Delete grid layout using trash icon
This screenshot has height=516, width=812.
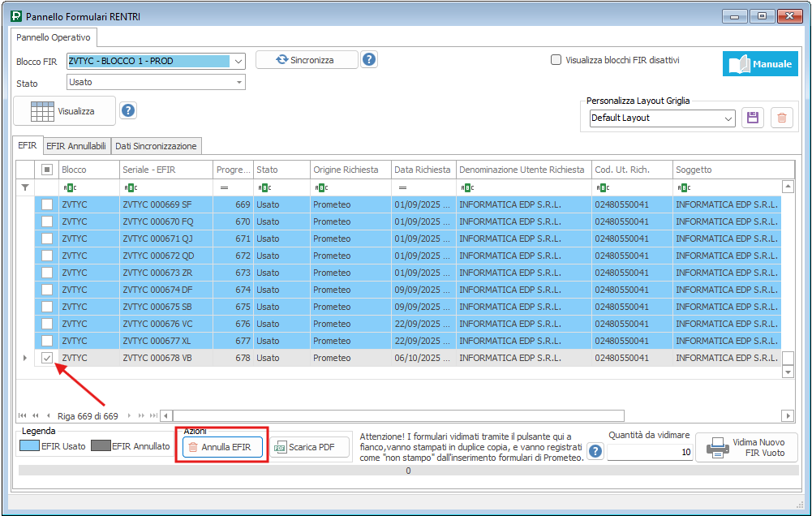(x=781, y=118)
